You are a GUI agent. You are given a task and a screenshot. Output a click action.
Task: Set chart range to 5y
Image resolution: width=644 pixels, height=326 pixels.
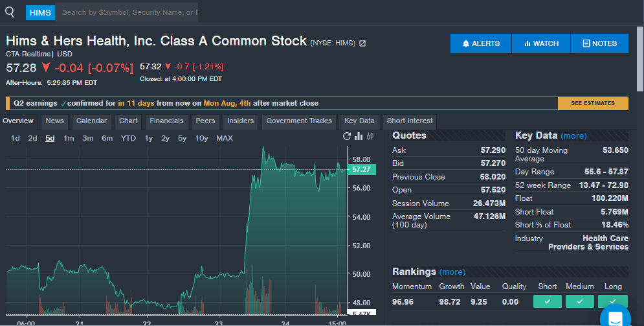pyautogui.click(x=182, y=138)
